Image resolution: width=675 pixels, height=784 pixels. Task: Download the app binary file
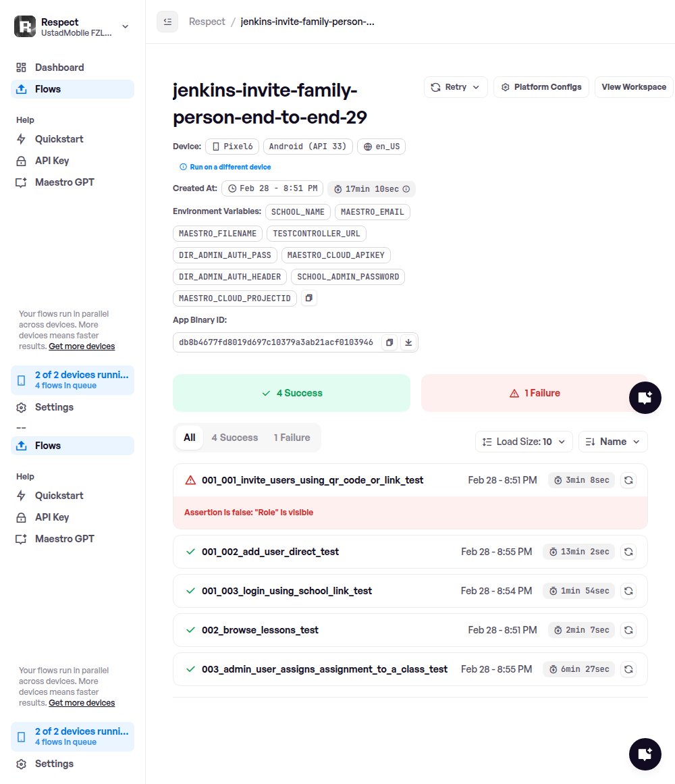click(x=408, y=342)
